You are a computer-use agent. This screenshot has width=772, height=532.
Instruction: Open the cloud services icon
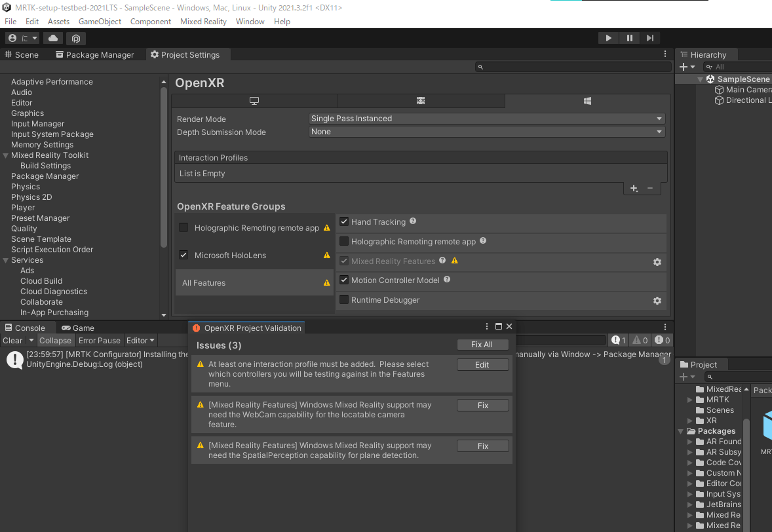53,38
